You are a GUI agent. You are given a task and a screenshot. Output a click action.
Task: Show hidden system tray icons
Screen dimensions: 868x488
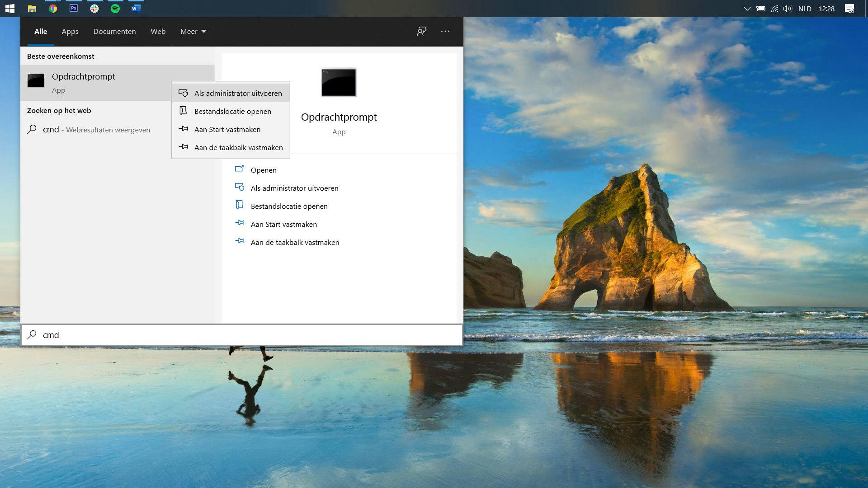point(747,9)
